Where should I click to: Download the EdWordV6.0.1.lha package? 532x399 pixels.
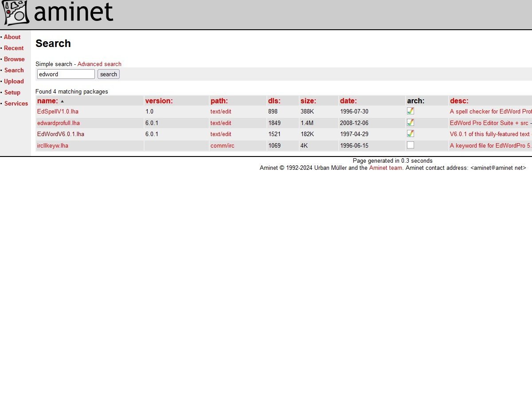[x=60, y=134]
